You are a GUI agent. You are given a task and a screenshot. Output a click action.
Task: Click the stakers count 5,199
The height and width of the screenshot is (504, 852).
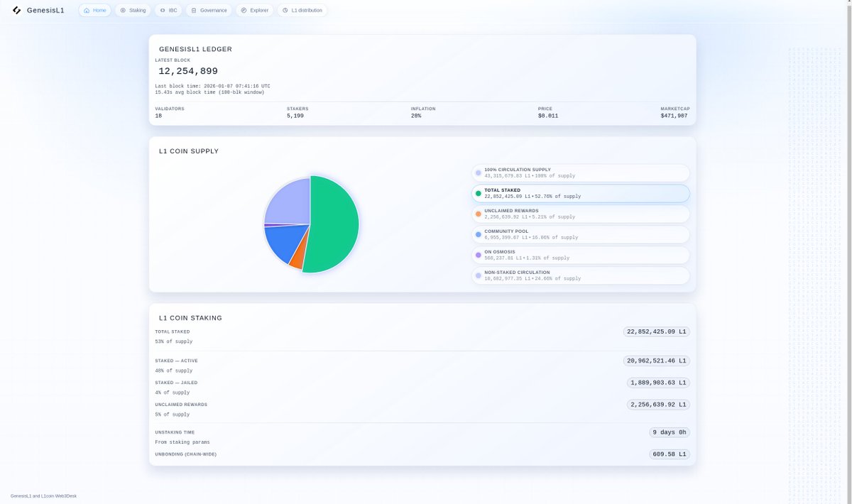(x=295, y=116)
